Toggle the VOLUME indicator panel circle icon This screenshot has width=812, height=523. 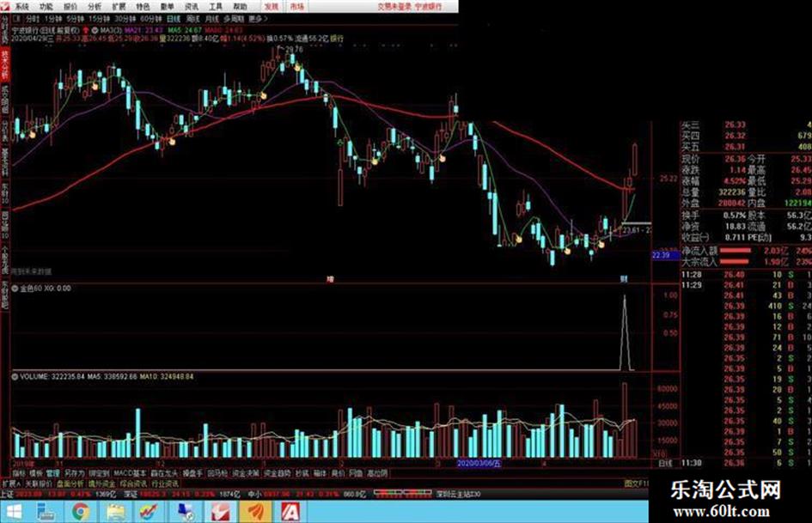coord(15,376)
